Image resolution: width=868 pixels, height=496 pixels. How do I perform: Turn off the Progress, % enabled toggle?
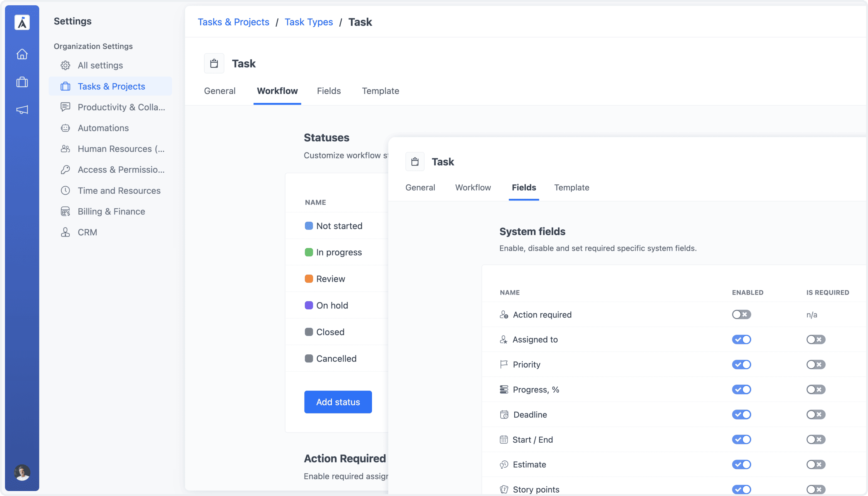(742, 389)
